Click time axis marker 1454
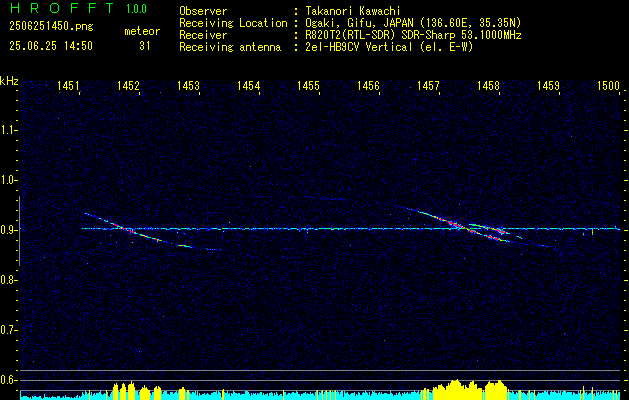The width and height of the screenshot is (629, 400). coord(248,85)
